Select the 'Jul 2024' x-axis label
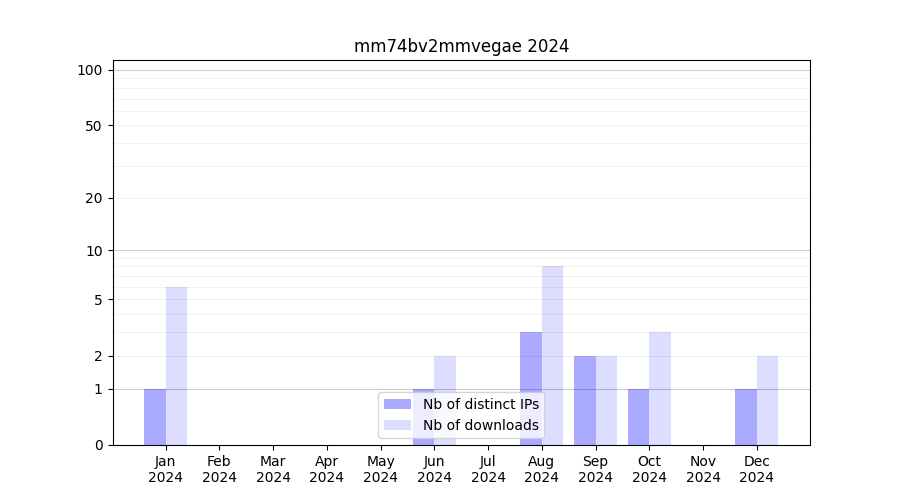The height and width of the screenshot is (500, 900). click(488, 469)
